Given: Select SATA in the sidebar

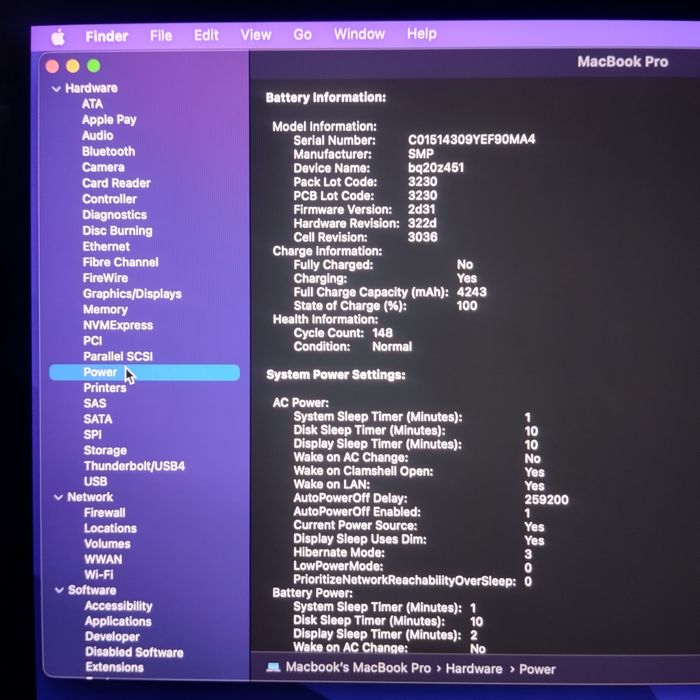Looking at the screenshot, I should 98,419.
